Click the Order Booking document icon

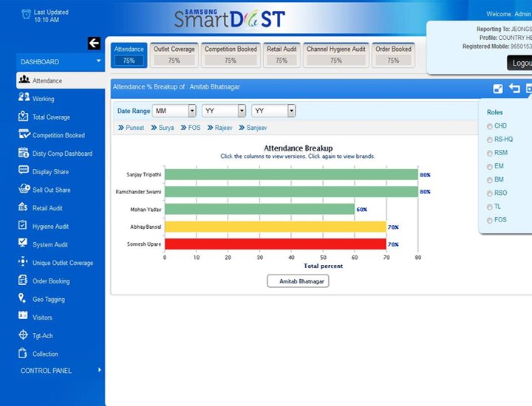click(x=23, y=280)
